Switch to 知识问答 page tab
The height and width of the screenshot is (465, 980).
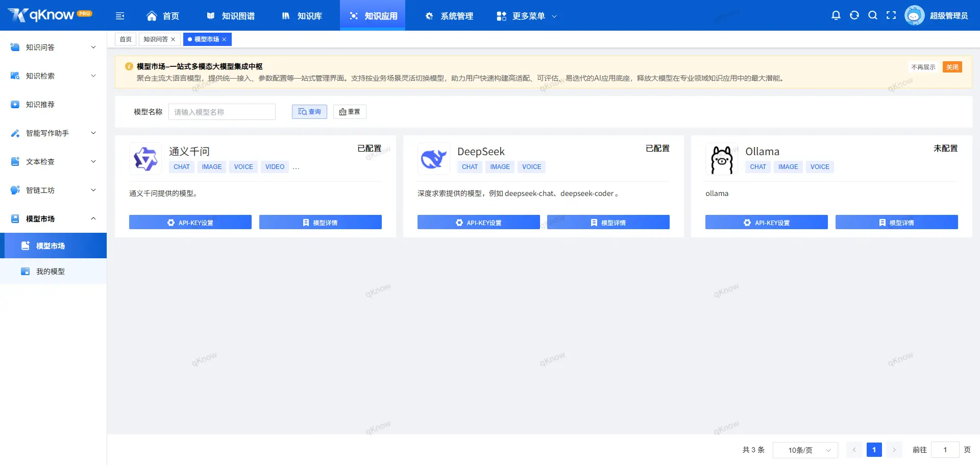coord(156,39)
